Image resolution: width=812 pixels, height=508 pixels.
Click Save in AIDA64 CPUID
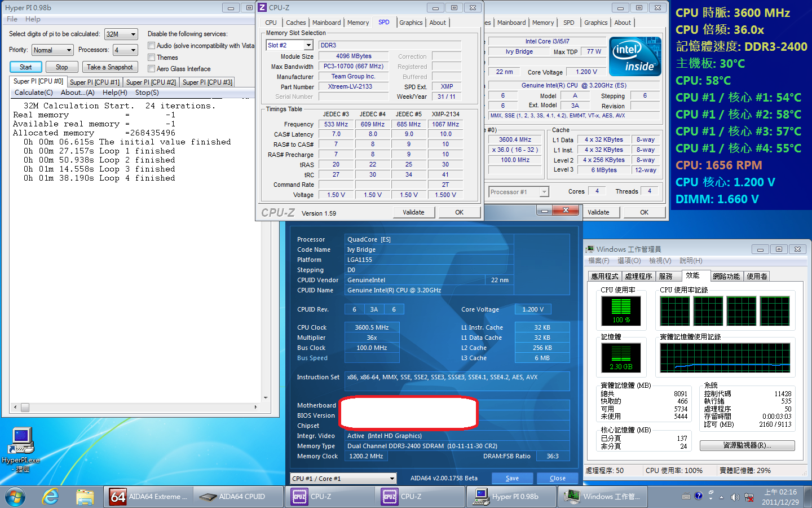coord(512,478)
